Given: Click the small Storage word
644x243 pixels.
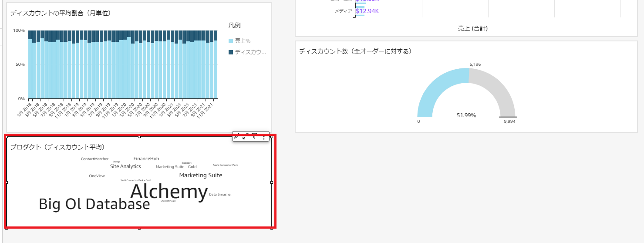Looking at the screenshot, I should (116, 162).
